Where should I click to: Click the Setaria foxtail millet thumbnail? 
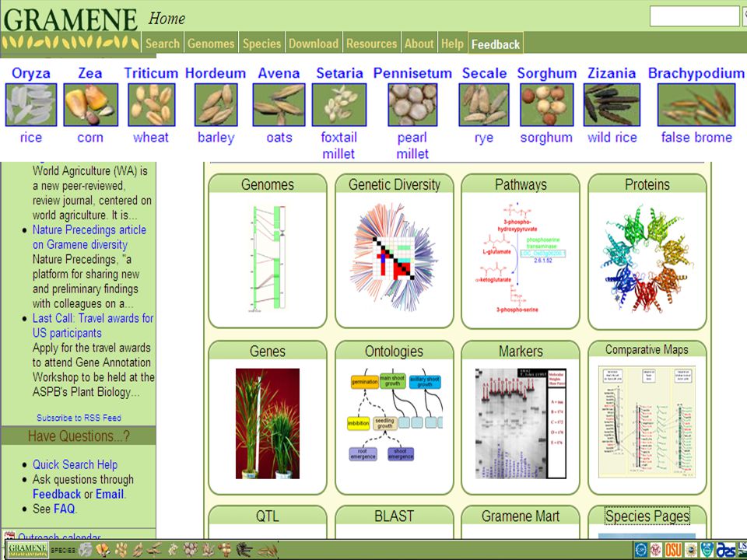click(x=339, y=105)
